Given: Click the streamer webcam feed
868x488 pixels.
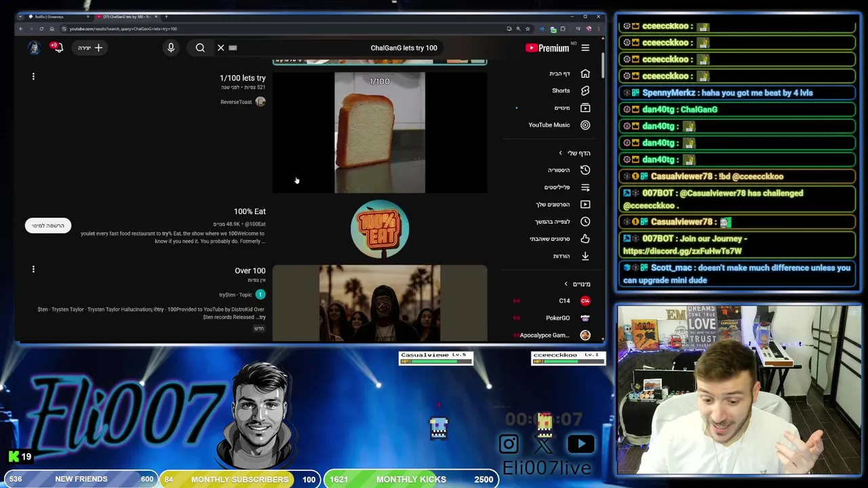Looking at the screenshot, I should [738, 390].
